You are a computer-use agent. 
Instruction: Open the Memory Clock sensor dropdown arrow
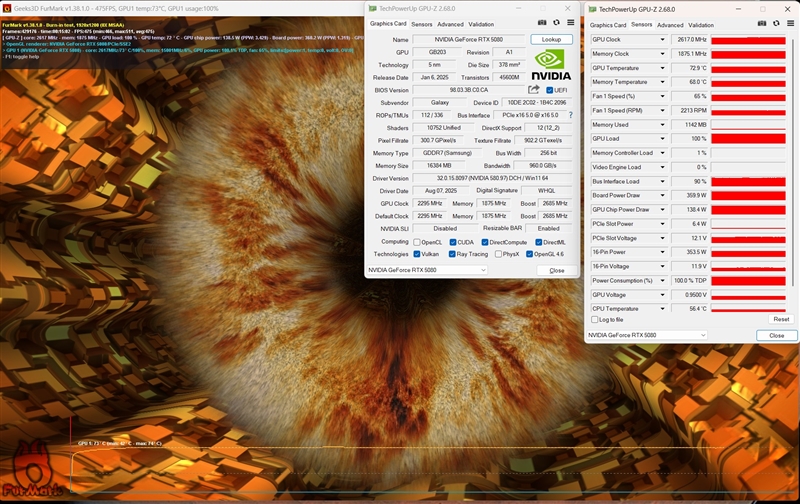point(662,54)
